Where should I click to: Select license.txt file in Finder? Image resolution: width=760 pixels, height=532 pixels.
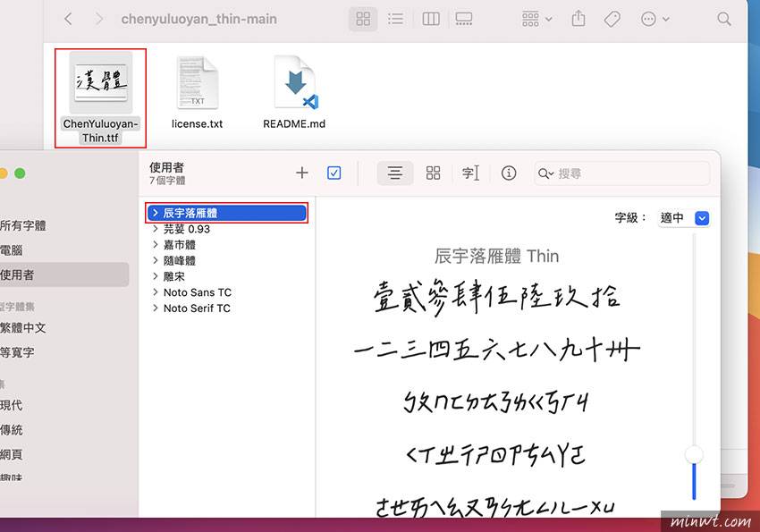197,92
